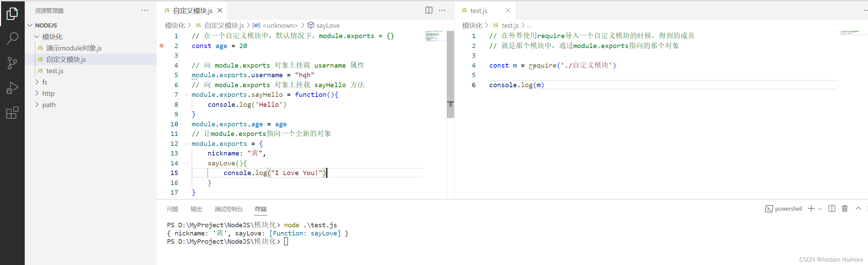Maximize the panel with up chevron
The image size is (868, 265).
[x=858, y=209]
